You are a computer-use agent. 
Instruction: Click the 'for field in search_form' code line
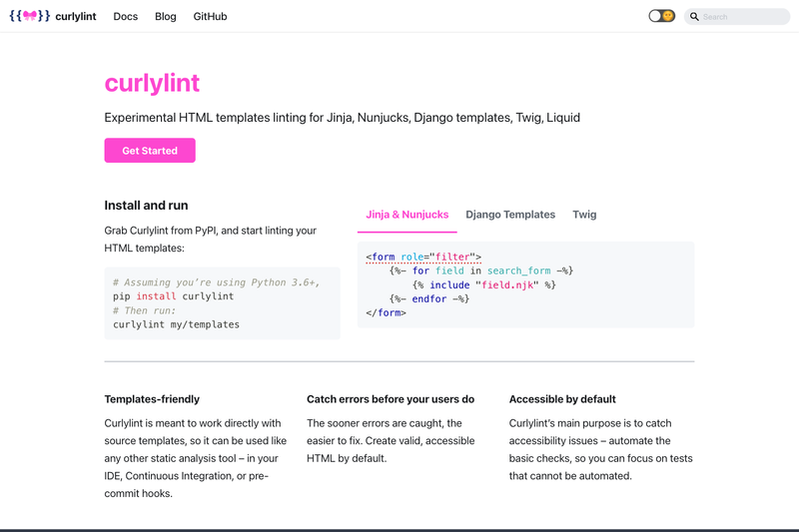point(481,270)
